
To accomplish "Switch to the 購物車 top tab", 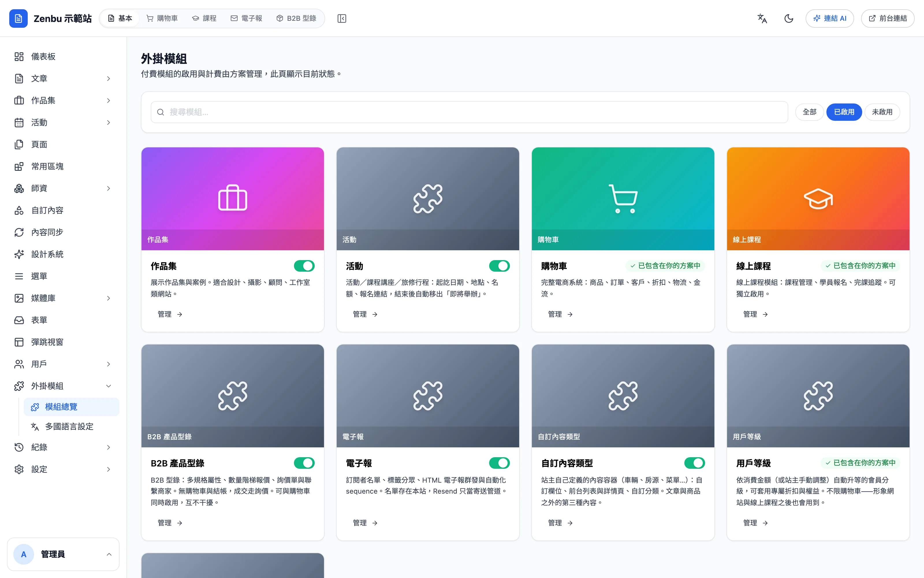I will 162,18.
